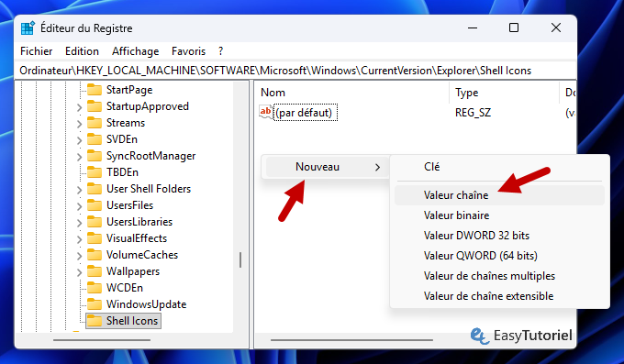The height and width of the screenshot is (364, 624).
Task: Click the StartPage folder icon
Action: pos(95,90)
